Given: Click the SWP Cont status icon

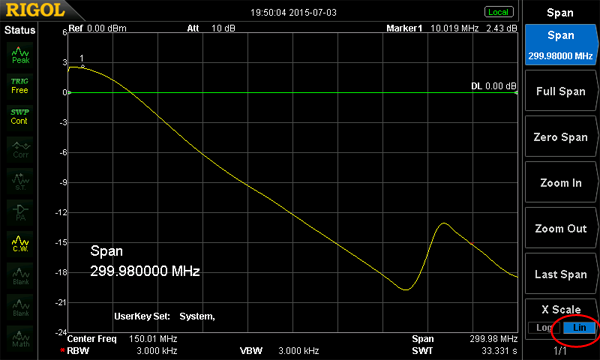Looking at the screenshot, I should tap(20, 117).
